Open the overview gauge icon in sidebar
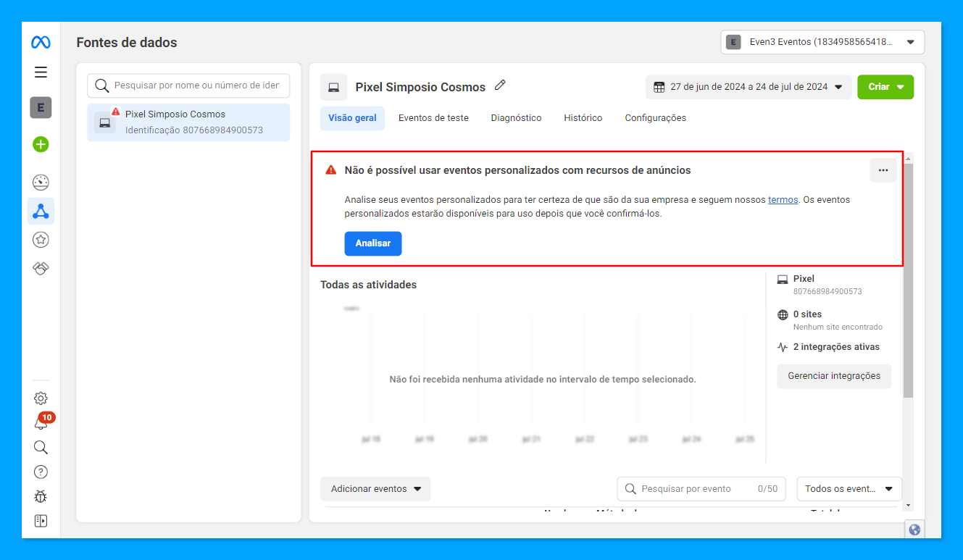The height and width of the screenshot is (560, 963). (41, 183)
